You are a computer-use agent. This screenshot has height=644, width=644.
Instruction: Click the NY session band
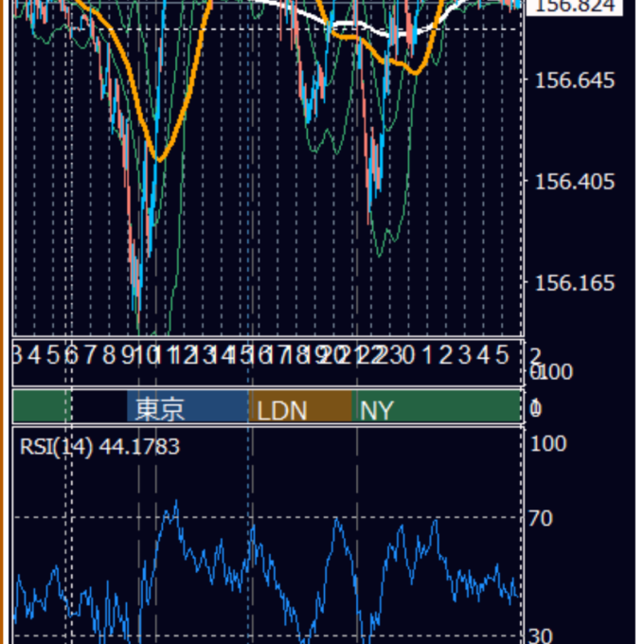click(437, 406)
